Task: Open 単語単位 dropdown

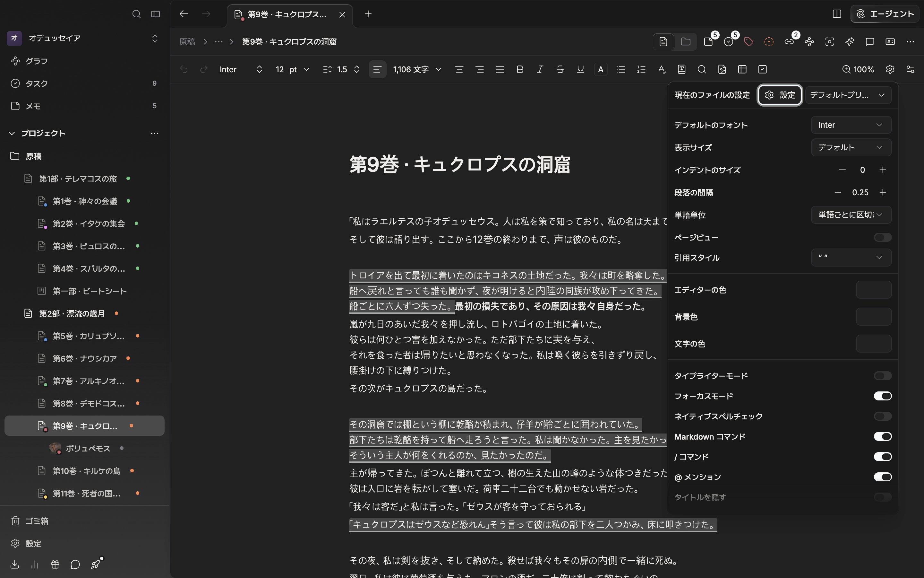Action: point(851,215)
